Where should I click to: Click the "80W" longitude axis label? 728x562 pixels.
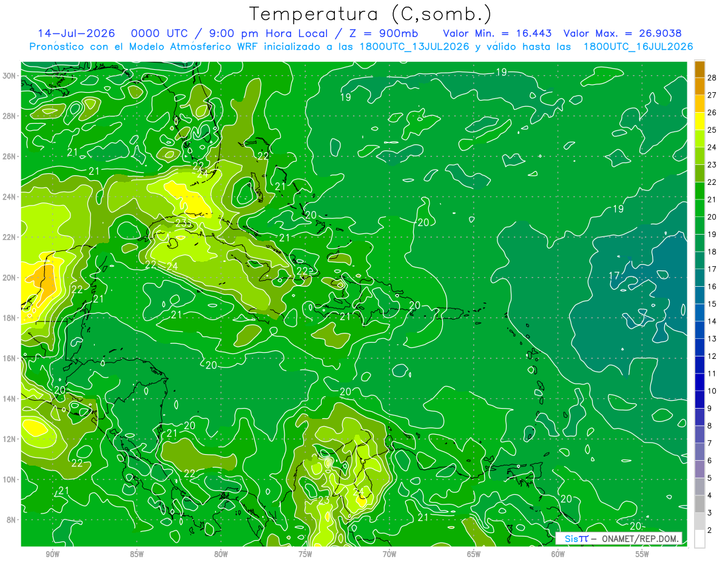221,555
